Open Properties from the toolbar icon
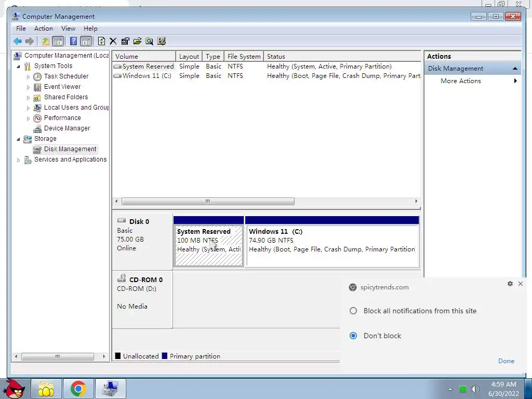Screen dimensions: 532x399 [125, 42]
